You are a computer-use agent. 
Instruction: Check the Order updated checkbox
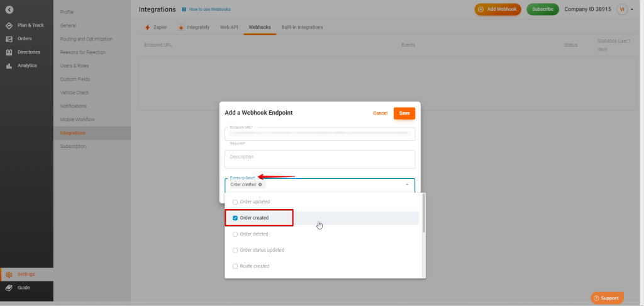point(235,201)
